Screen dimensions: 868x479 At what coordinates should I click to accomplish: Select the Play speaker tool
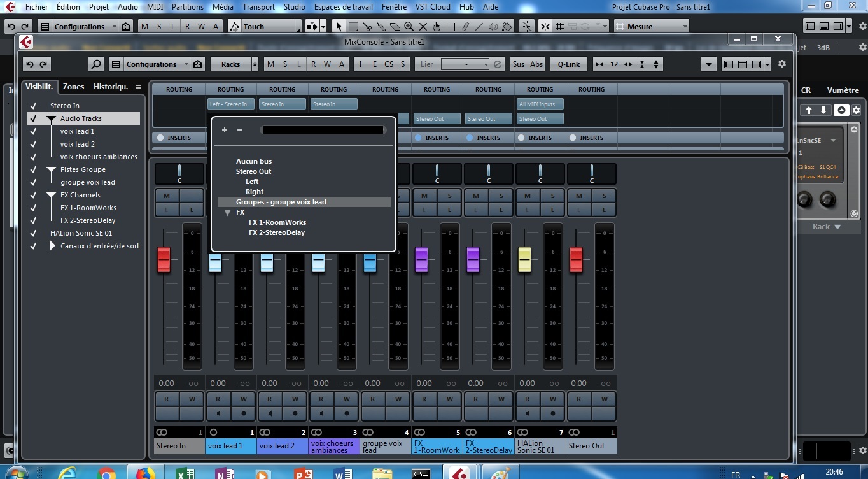[x=493, y=27]
